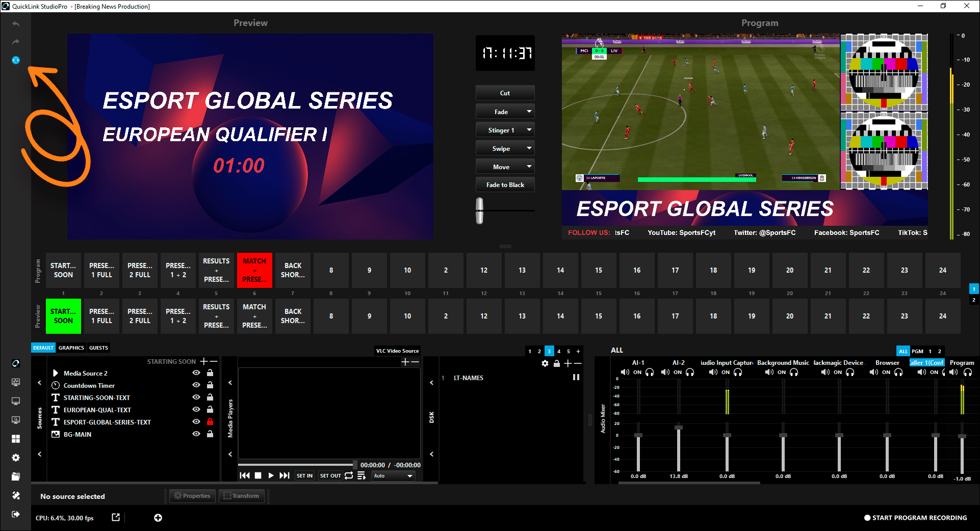This screenshot has height=531, width=980.
Task: Lock the BG-MAIN source
Action: point(210,434)
